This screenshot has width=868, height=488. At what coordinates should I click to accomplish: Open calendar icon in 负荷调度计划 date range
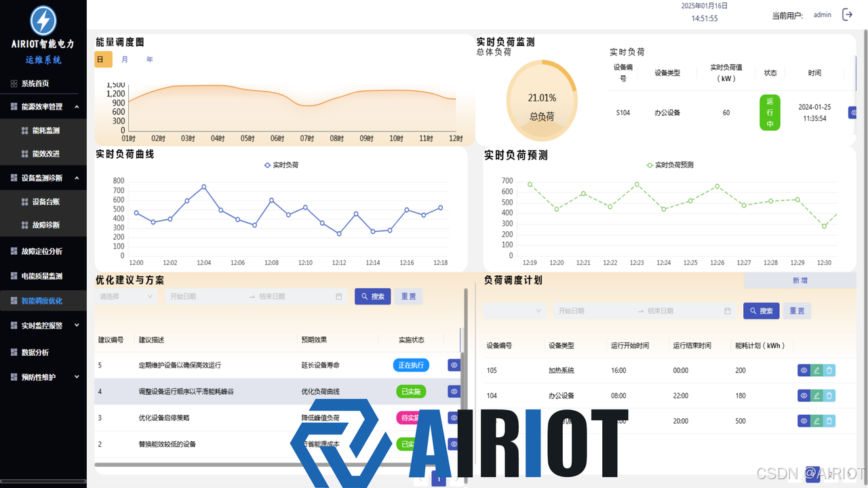click(727, 311)
